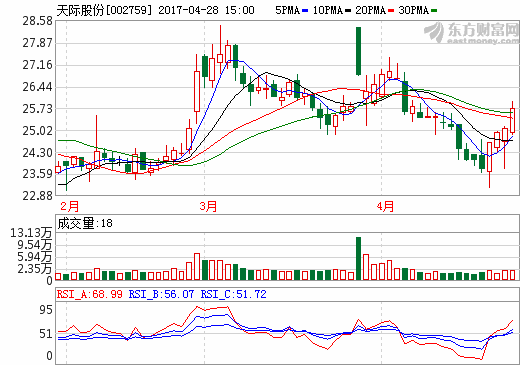This screenshot has height=365, width=520.
Task: Click the 20PMA red legend swatch
Action: point(391,11)
